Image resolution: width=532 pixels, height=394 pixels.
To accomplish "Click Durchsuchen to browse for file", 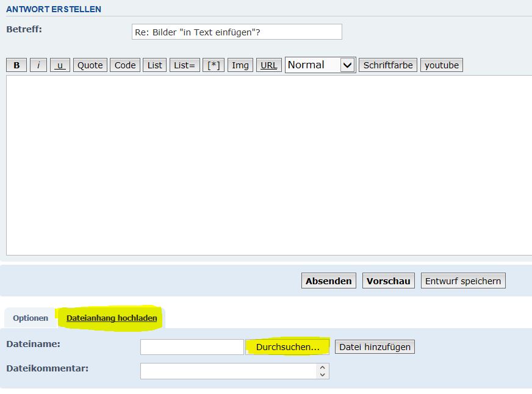I will [x=288, y=347].
